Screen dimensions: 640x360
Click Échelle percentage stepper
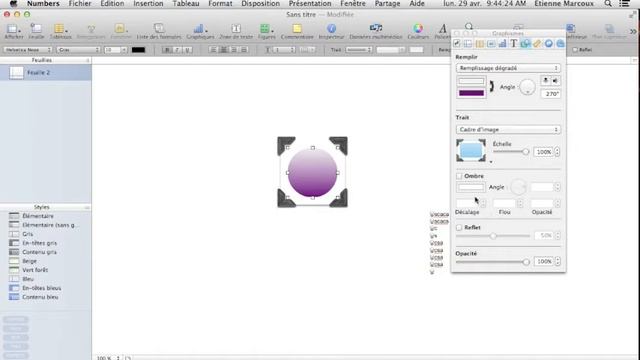[557, 152]
